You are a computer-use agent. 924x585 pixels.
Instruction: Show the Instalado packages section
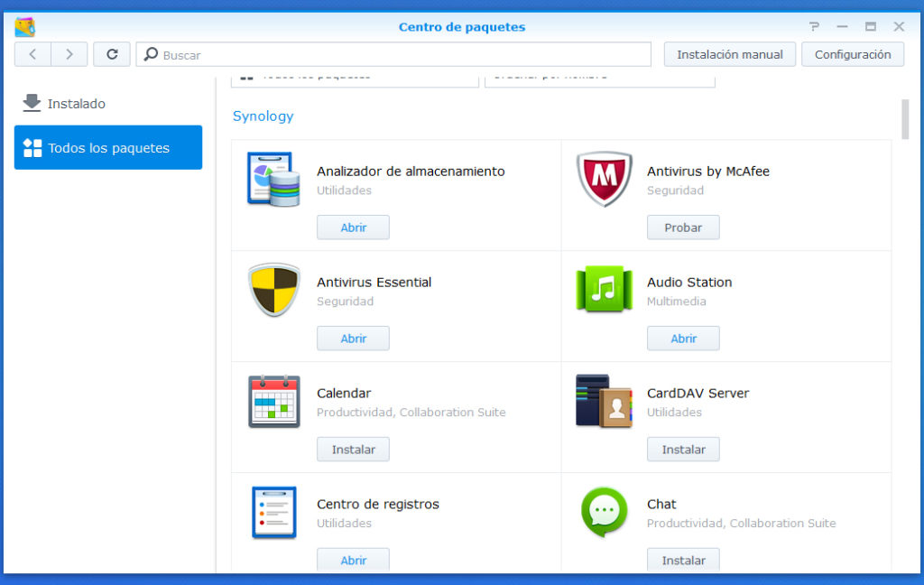pos(108,103)
